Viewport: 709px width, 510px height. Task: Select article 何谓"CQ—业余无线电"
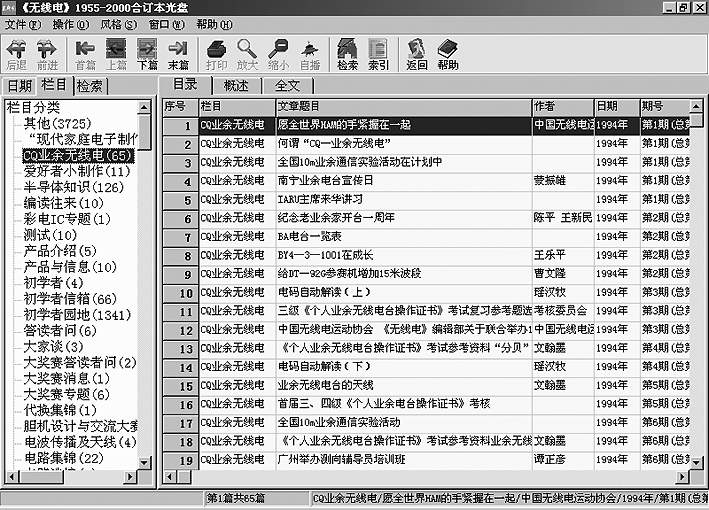click(335, 144)
